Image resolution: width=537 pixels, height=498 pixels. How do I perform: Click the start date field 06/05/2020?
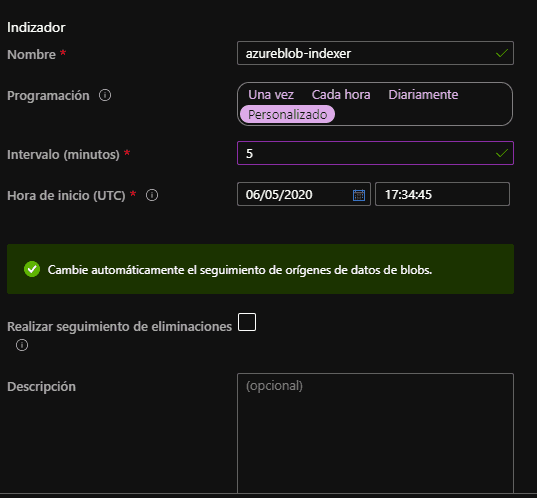[303, 194]
